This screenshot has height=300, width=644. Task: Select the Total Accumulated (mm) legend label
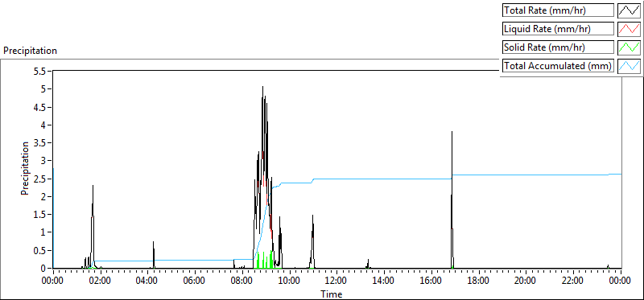[558, 66]
